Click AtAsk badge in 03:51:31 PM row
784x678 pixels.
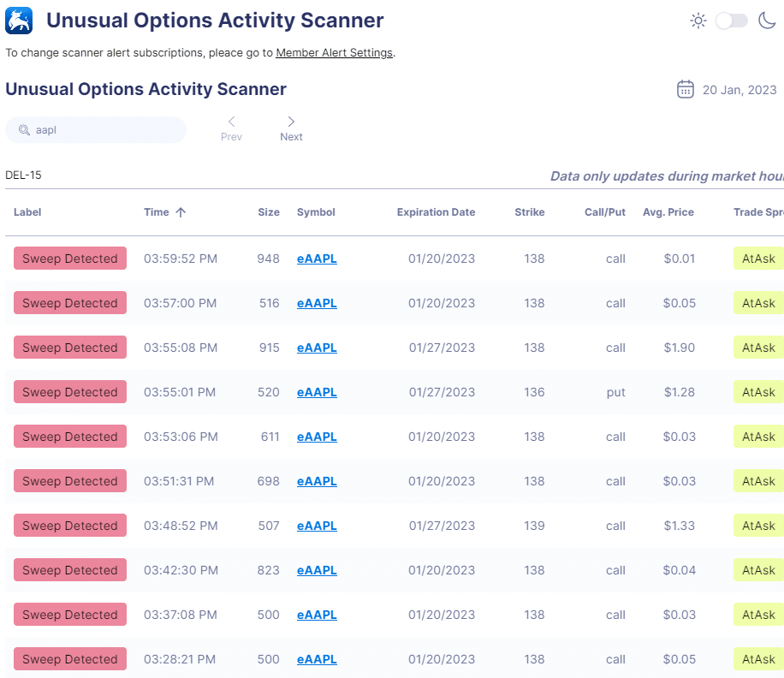click(758, 480)
